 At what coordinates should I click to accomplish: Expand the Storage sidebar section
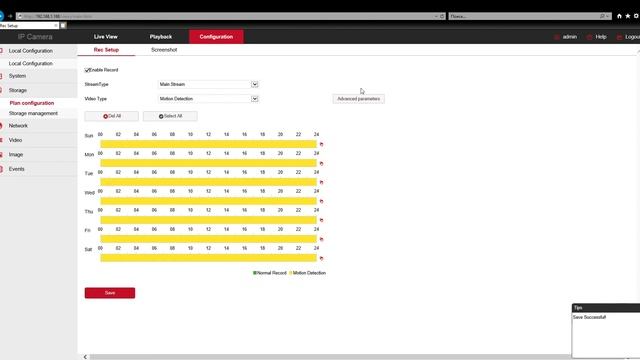[38, 90]
